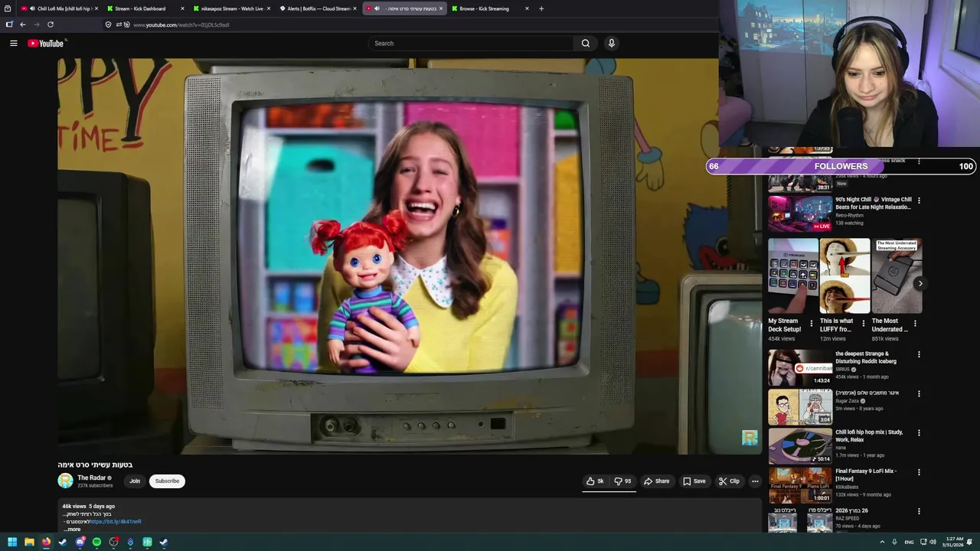Mute the Chill Lofi Mix tab audio

32,8
